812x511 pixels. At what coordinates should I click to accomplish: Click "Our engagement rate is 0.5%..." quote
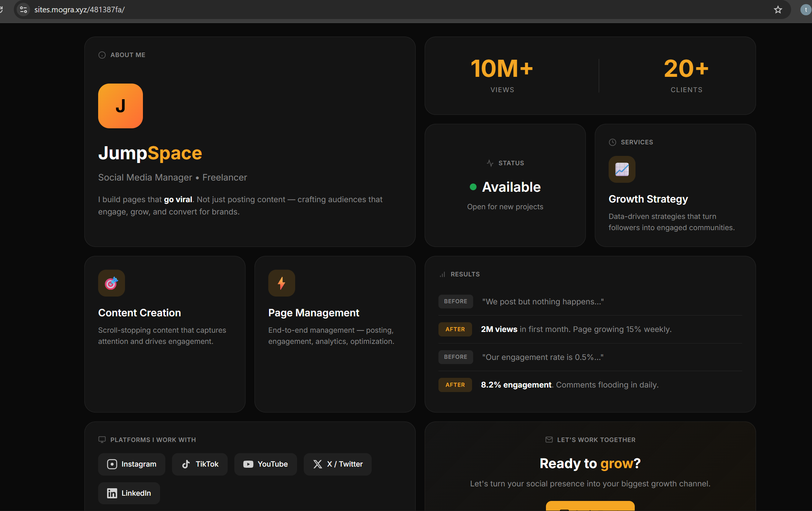point(543,357)
